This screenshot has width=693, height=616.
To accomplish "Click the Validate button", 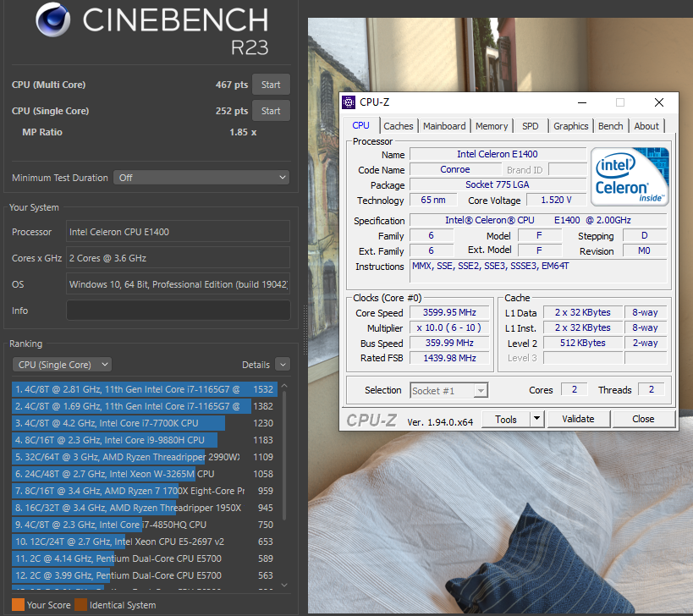I will [578, 419].
